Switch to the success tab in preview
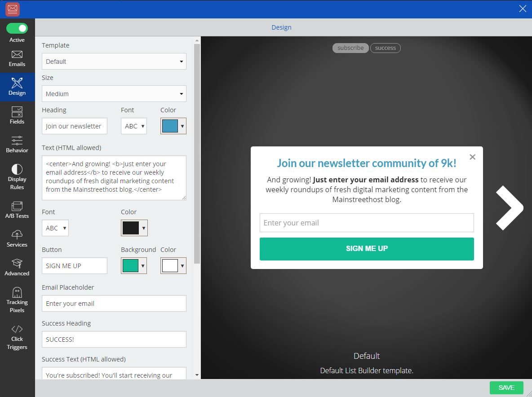The image size is (532, 397). coord(385,48)
